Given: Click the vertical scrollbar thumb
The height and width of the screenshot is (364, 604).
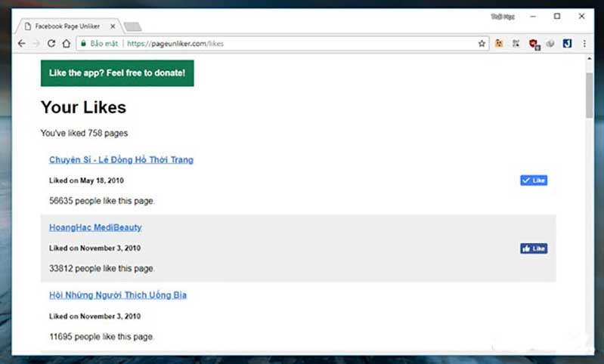Looking at the screenshot, I should click(x=589, y=95).
